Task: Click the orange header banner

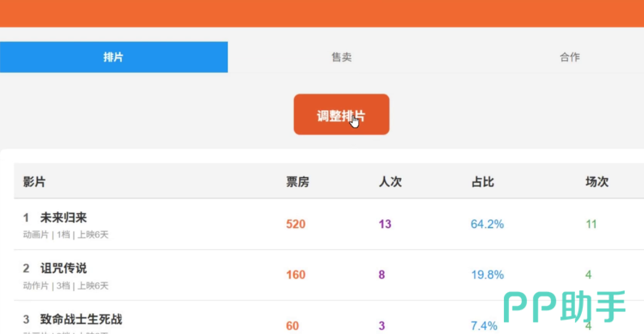Action: 322,14
